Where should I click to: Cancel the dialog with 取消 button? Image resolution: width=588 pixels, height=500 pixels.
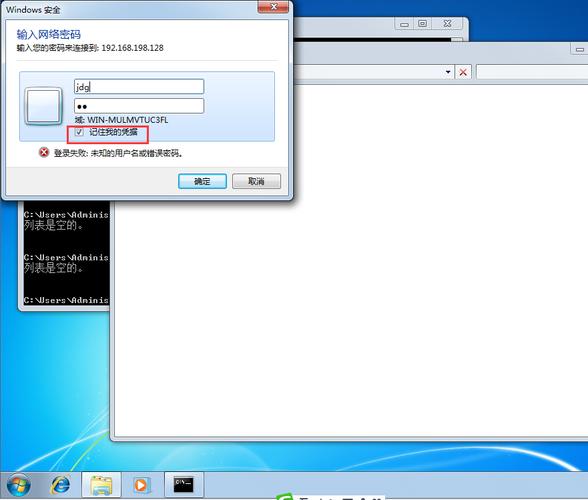pyautogui.click(x=256, y=181)
